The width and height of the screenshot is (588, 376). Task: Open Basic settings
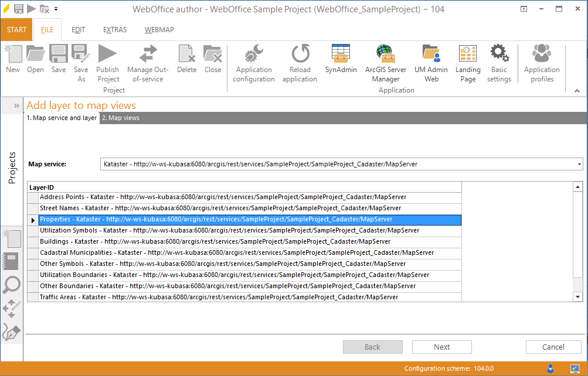[499, 61]
